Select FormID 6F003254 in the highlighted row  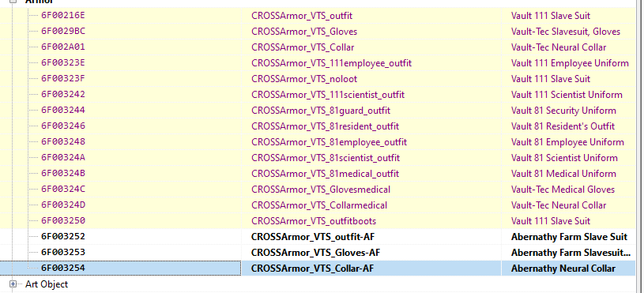(x=63, y=269)
